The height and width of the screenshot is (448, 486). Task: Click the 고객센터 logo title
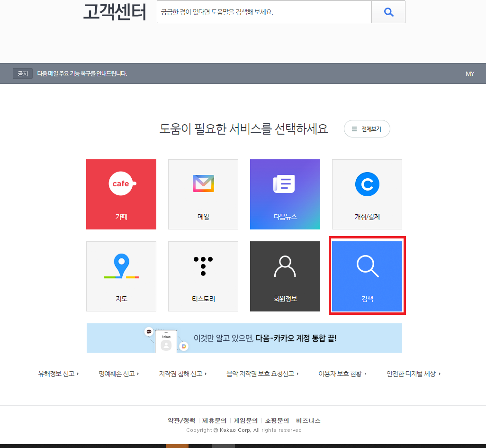(115, 12)
